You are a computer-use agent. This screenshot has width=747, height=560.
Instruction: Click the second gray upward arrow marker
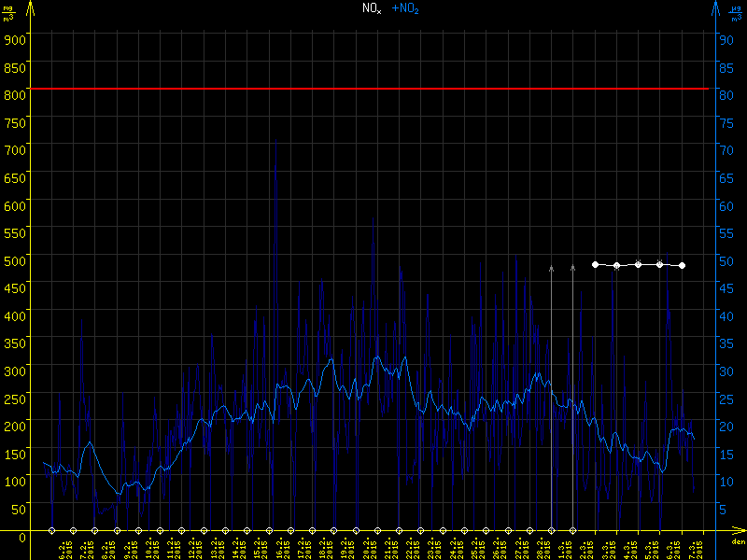572,268
